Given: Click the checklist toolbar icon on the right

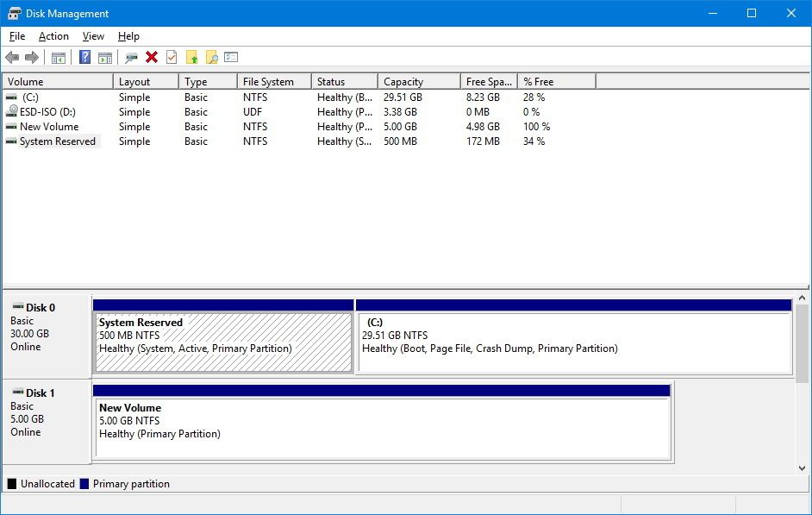Looking at the screenshot, I should click(x=230, y=58).
